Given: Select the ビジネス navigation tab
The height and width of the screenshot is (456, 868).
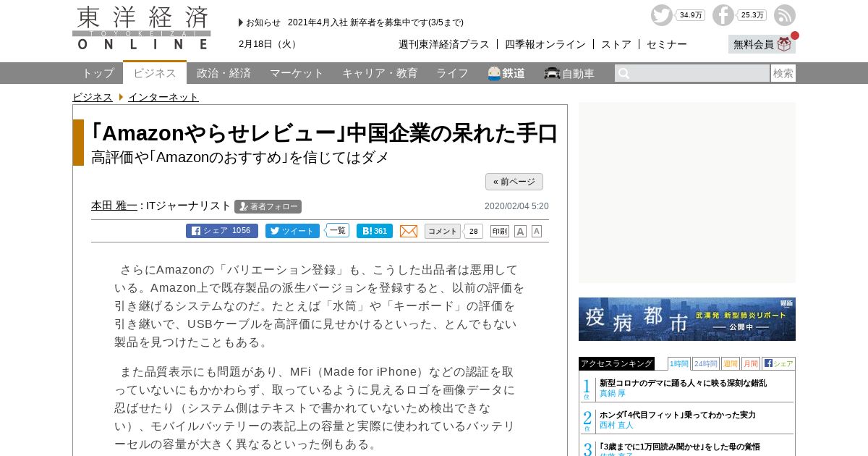Looking at the screenshot, I should tap(155, 72).
